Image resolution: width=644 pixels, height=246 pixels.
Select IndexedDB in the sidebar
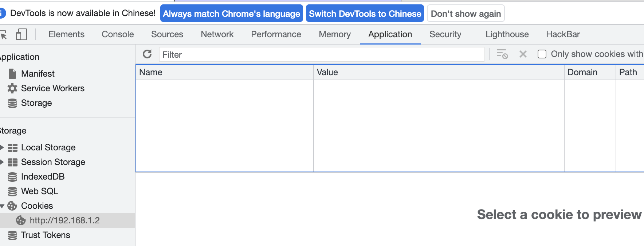click(43, 177)
